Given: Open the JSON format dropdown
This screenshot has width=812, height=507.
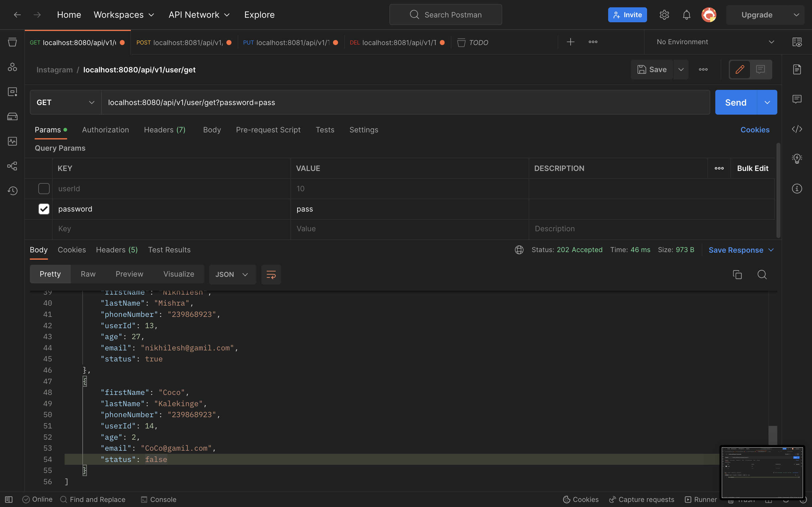Looking at the screenshot, I should 232,275.
